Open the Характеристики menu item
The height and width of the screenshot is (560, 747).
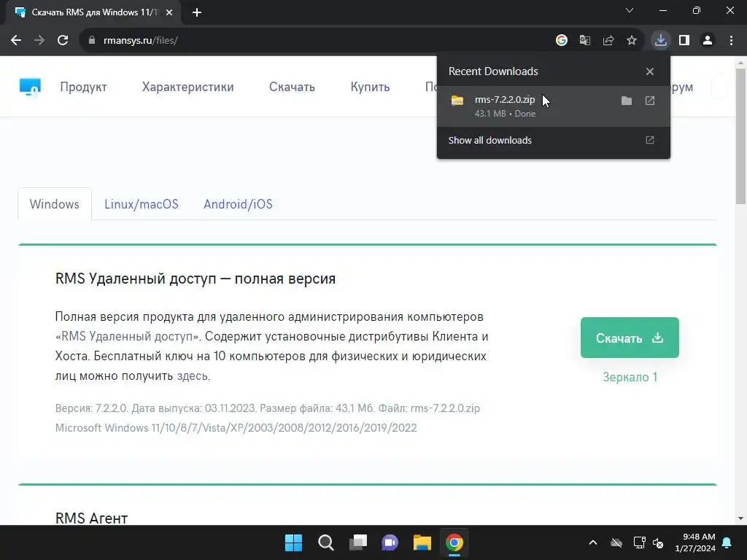coord(187,87)
